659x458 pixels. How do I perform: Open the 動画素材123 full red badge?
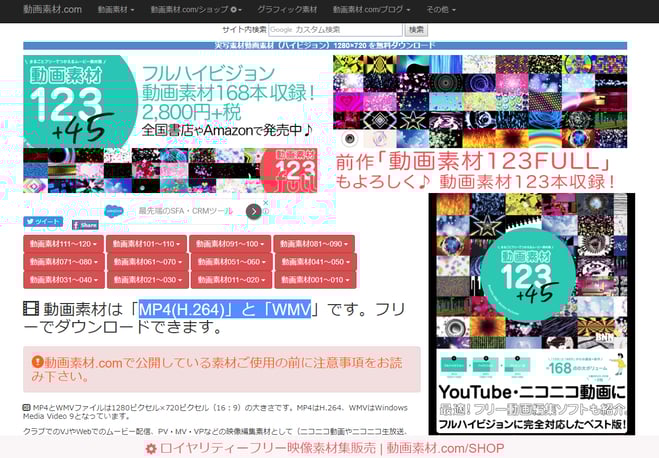point(290,170)
